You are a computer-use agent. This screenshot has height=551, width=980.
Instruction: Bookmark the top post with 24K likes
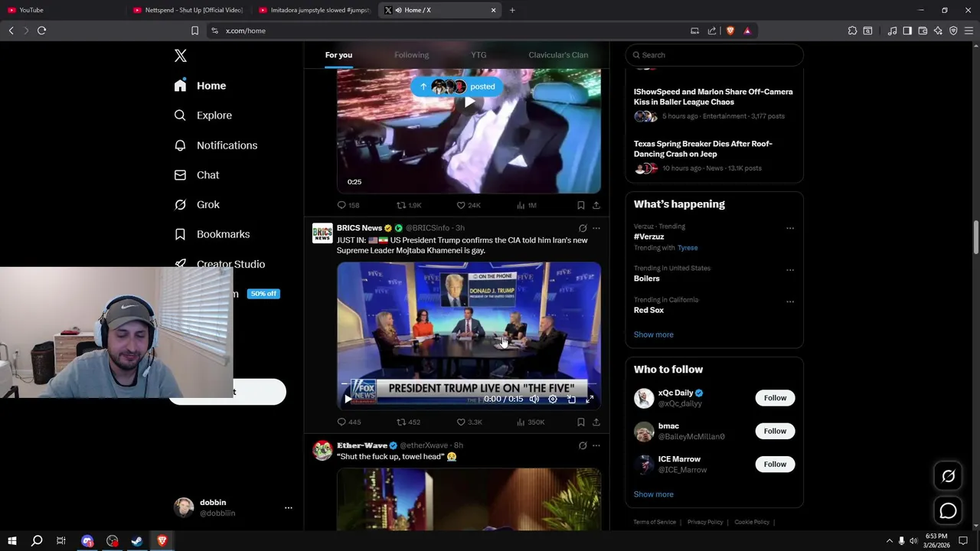581,205
